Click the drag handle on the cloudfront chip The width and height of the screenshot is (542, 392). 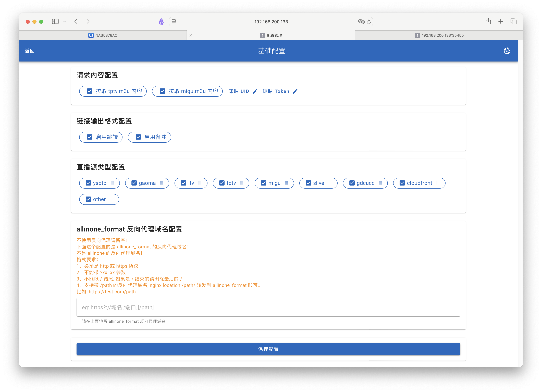(x=438, y=183)
